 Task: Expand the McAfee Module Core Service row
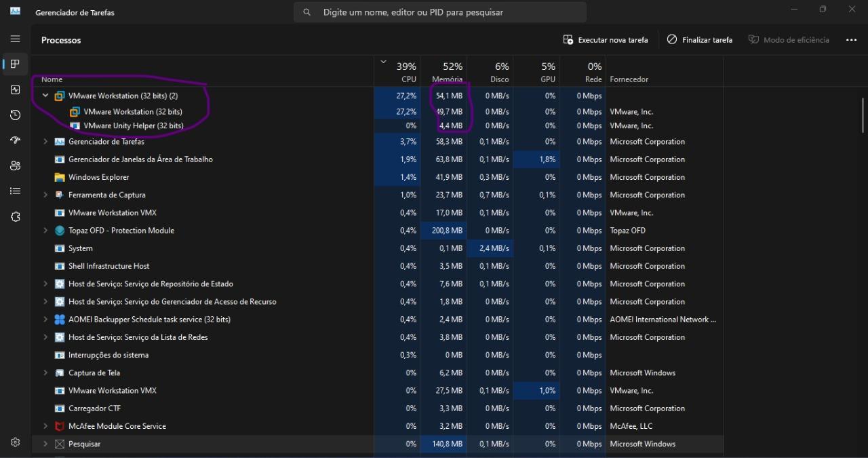pos(45,426)
